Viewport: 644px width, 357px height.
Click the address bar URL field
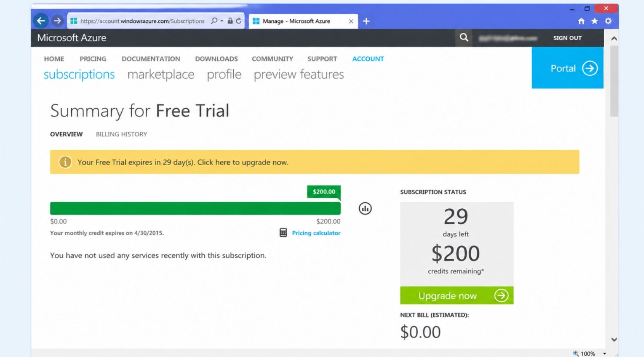142,21
